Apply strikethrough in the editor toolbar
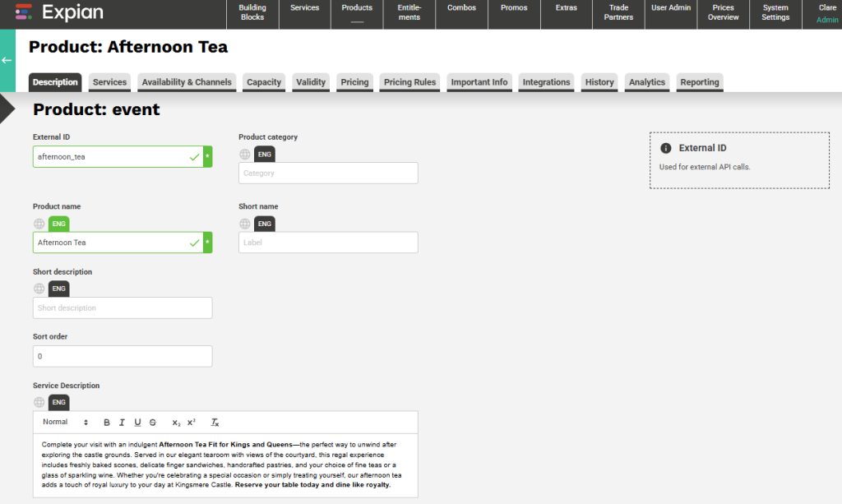842x504 pixels. point(153,423)
